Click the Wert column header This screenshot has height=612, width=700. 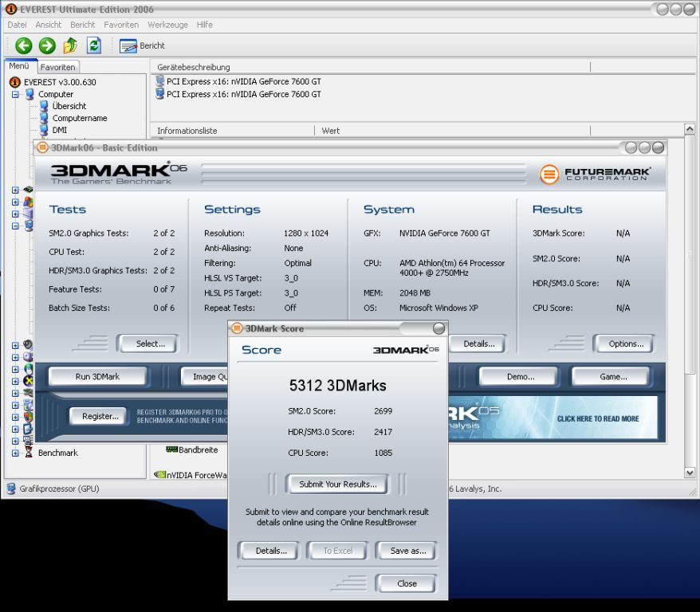(x=452, y=130)
